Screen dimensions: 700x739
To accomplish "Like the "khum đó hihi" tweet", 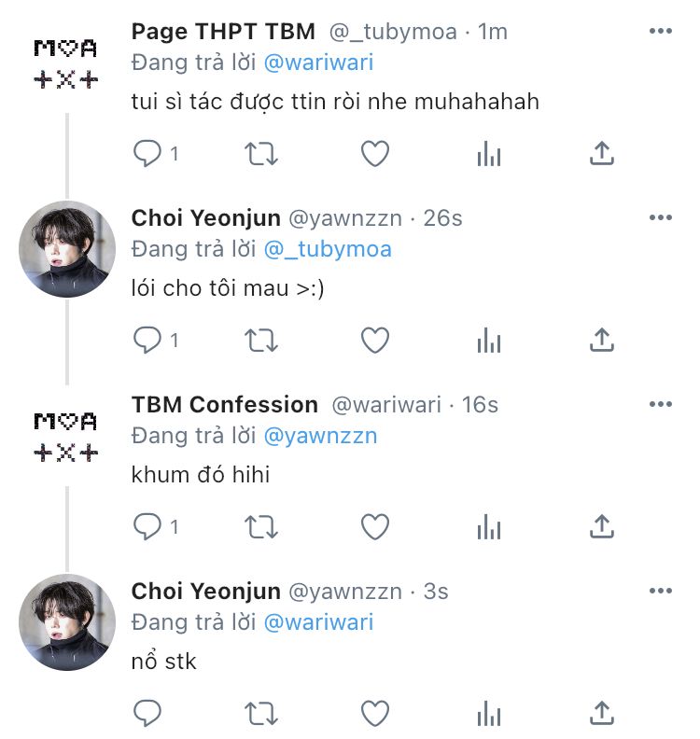I will tap(374, 527).
